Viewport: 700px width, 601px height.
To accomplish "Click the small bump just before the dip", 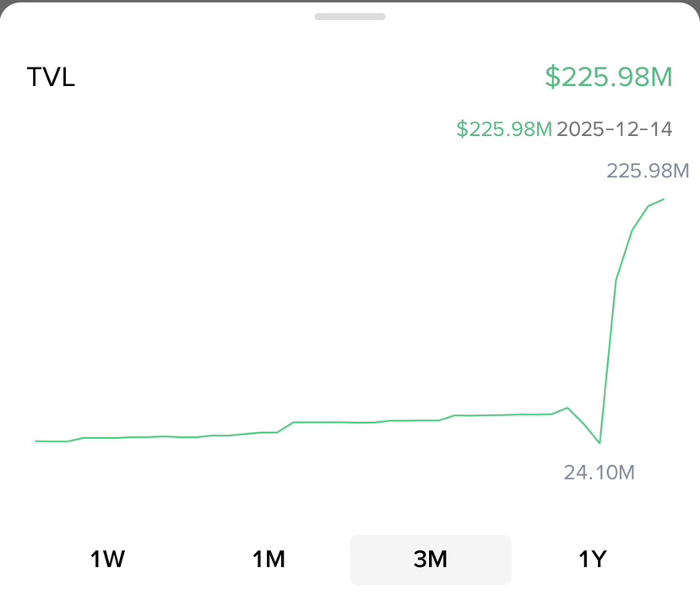I will (x=567, y=408).
